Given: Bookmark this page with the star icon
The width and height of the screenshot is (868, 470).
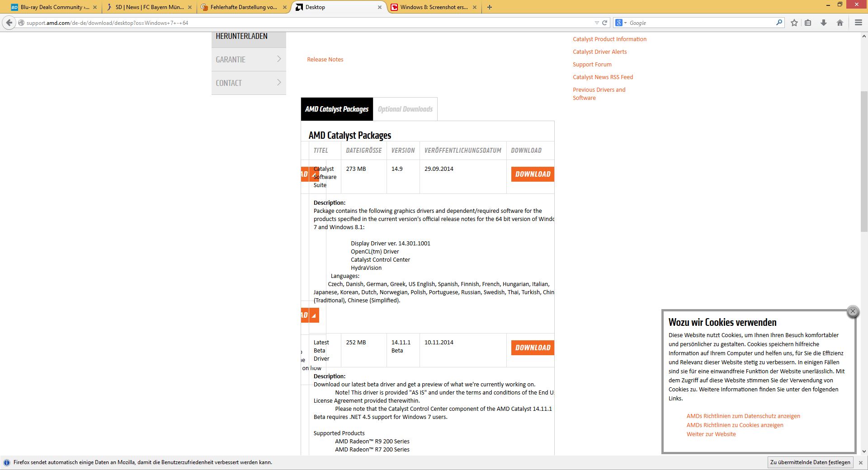Looking at the screenshot, I should [794, 23].
